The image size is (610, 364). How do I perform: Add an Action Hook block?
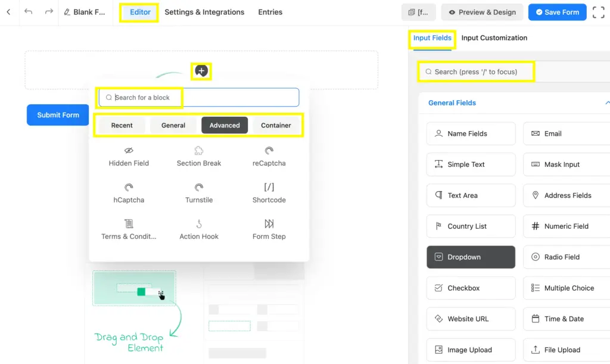pos(198,229)
